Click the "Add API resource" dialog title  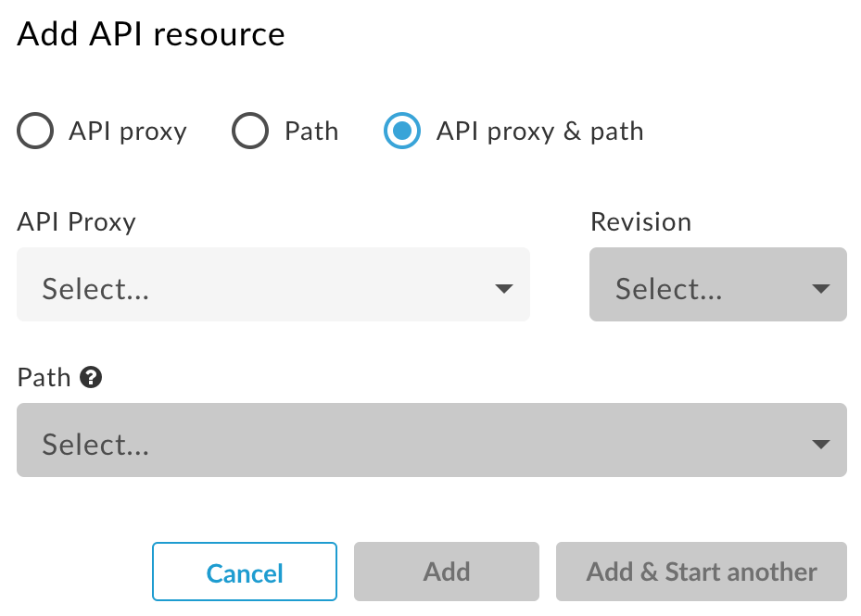tap(150, 34)
